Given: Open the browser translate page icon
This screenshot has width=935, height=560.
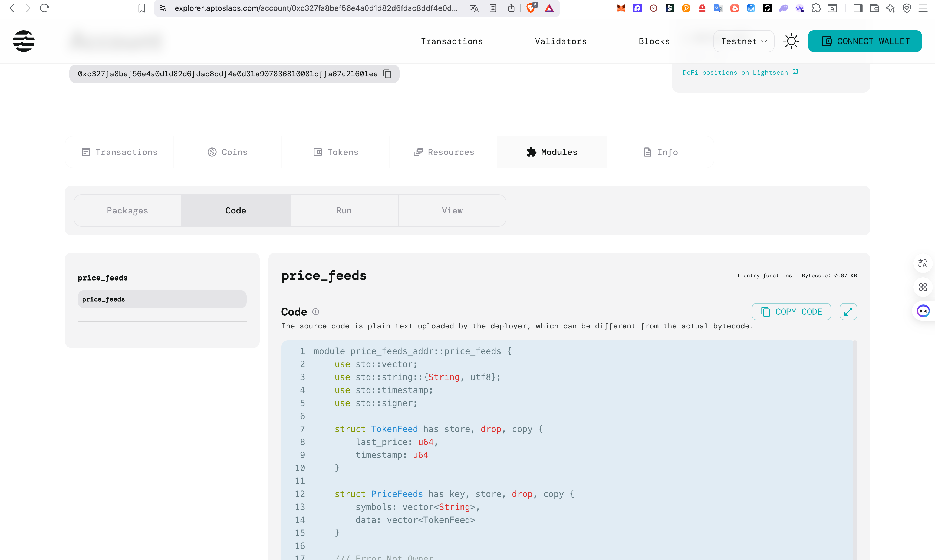Looking at the screenshot, I should point(474,8).
